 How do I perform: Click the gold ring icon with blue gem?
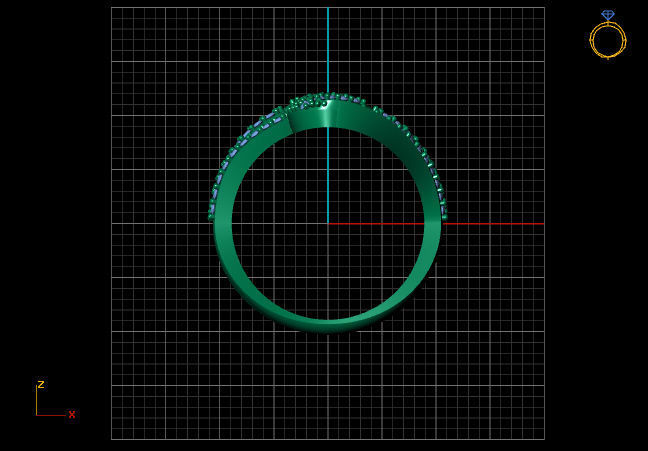coord(608,35)
